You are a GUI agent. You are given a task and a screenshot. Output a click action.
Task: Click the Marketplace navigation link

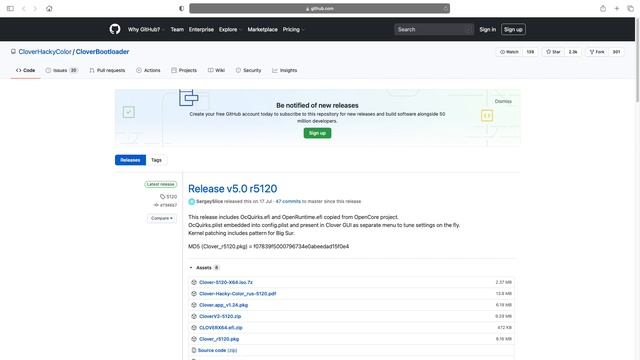[x=262, y=29]
